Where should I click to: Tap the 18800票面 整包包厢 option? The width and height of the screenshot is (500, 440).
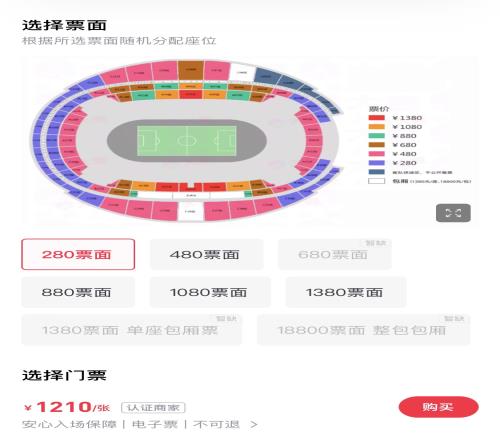[363, 330]
